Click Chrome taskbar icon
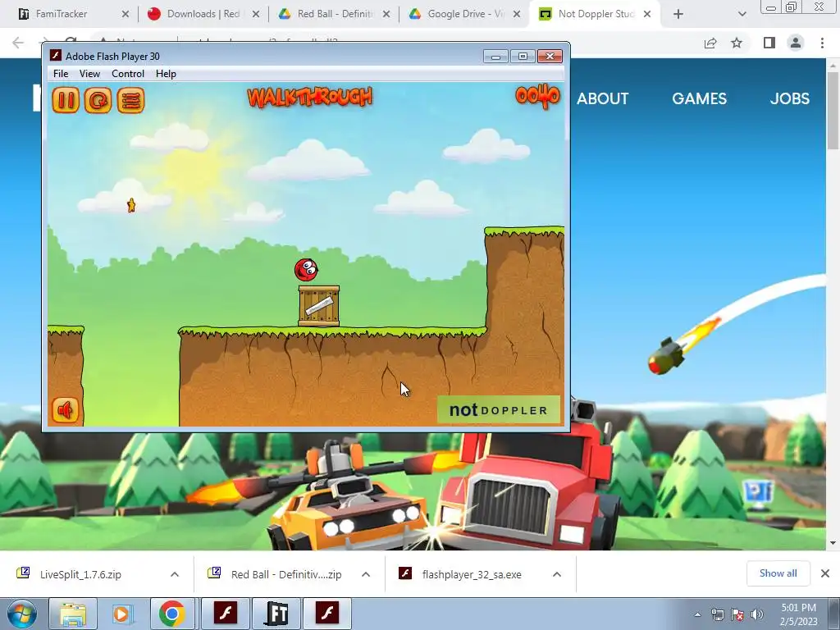 click(171, 614)
